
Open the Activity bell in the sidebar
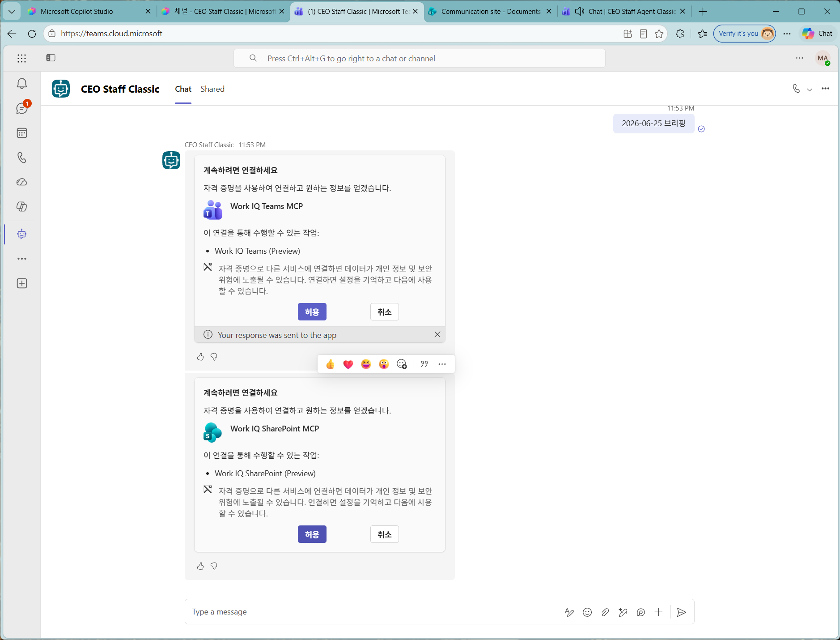(x=21, y=84)
